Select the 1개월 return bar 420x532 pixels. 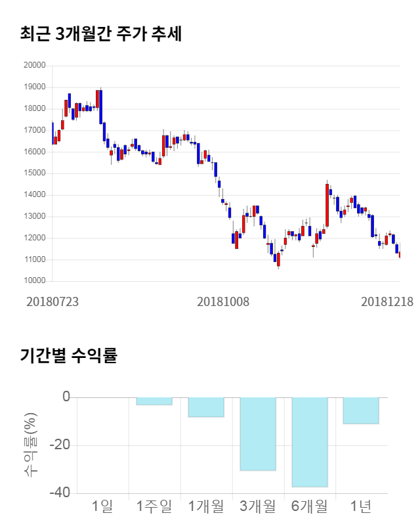206,407
